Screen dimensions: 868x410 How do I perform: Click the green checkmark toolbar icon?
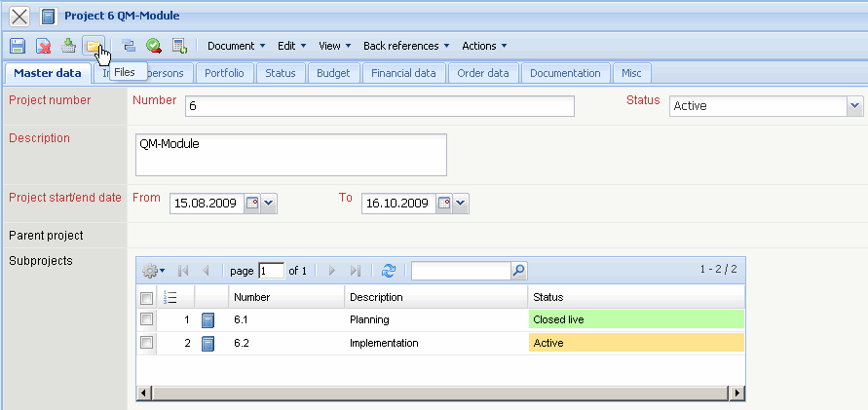(154, 46)
